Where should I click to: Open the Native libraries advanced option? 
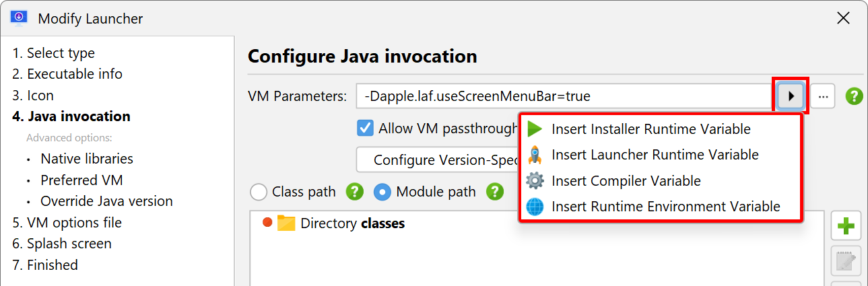click(87, 159)
